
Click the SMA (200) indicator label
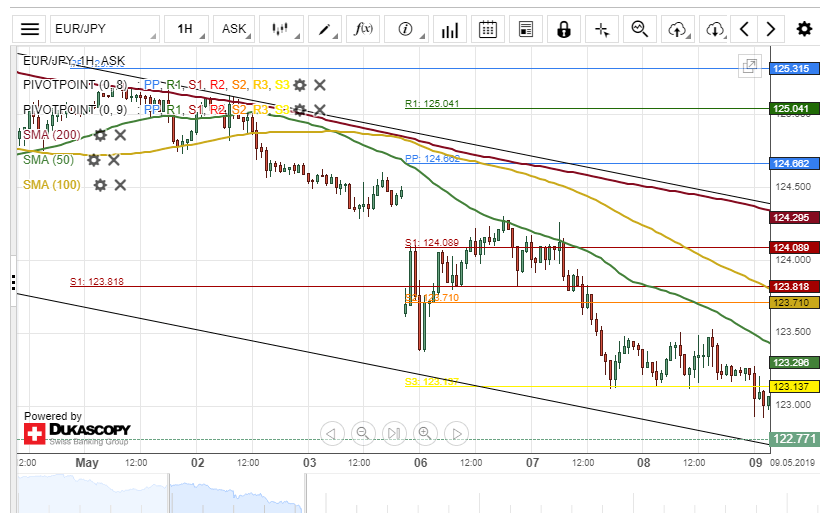tap(52, 135)
